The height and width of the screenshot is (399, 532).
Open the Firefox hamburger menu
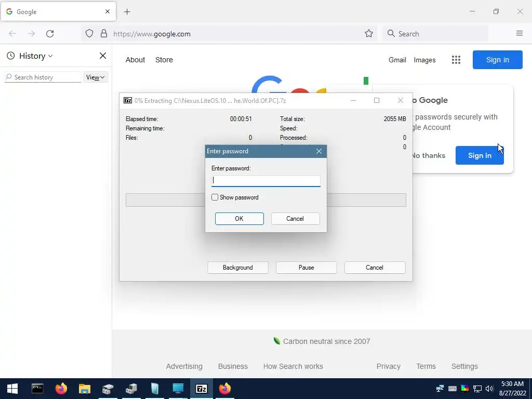(520, 33)
